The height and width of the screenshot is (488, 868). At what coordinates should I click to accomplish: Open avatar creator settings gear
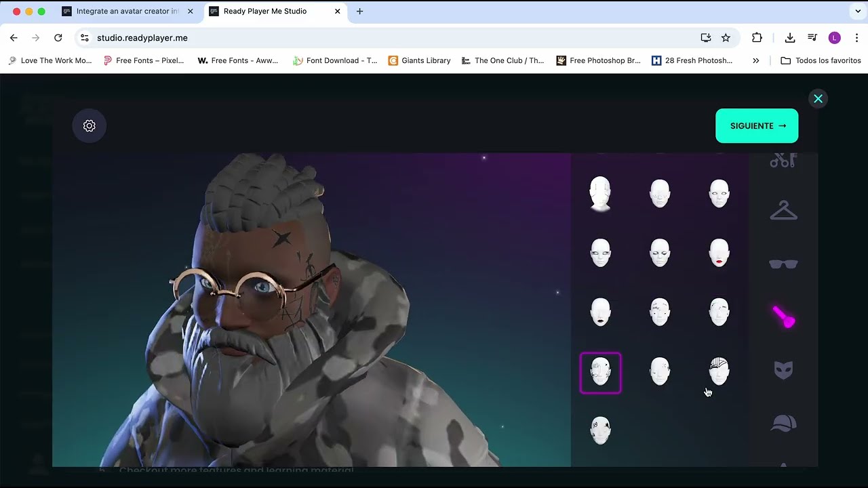click(89, 126)
